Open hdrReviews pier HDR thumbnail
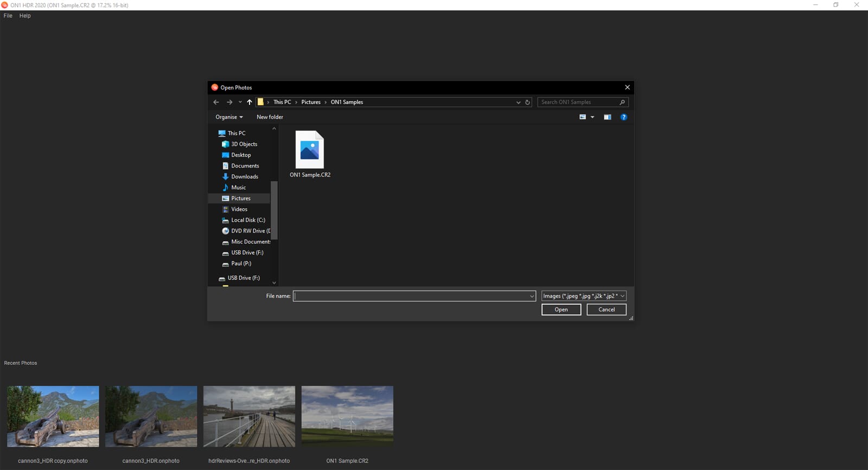 click(x=250, y=416)
